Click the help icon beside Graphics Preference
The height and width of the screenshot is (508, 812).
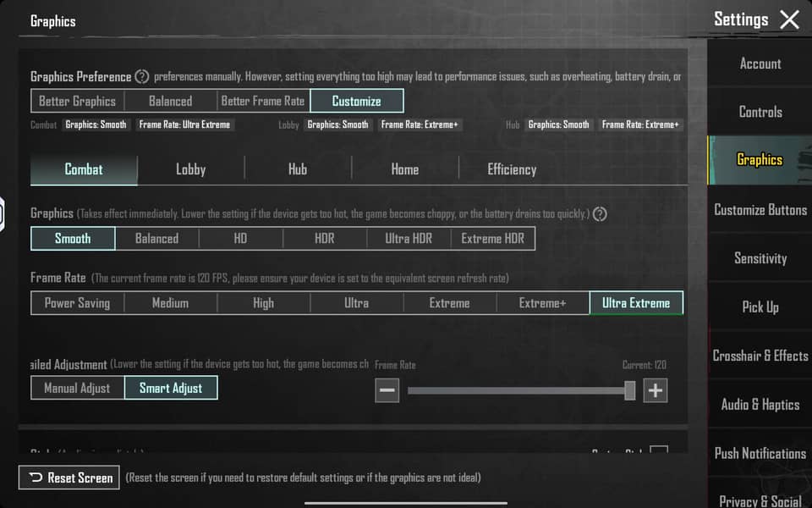[142, 77]
